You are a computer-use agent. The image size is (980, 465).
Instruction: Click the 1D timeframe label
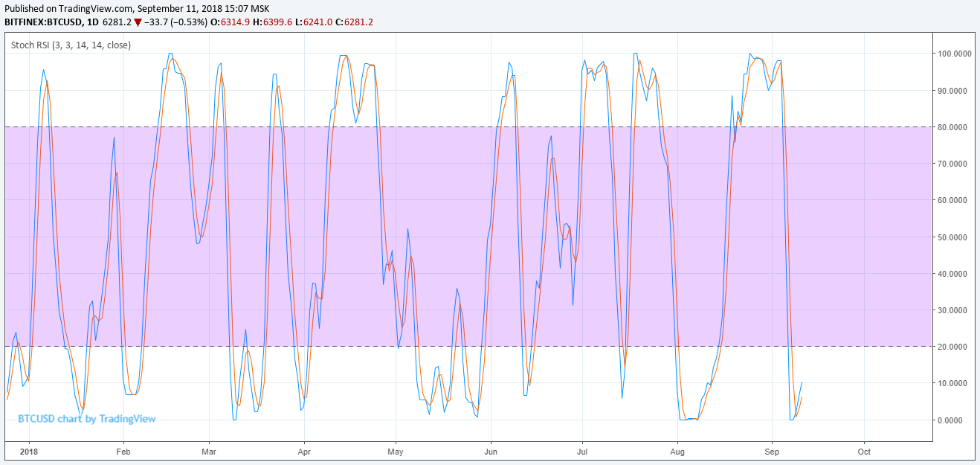coord(93,22)
